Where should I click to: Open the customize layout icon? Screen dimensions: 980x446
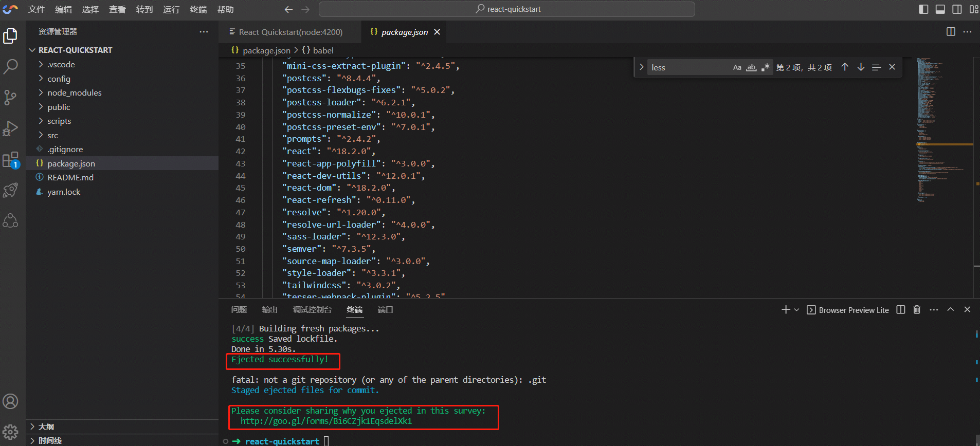coord(974,9)
